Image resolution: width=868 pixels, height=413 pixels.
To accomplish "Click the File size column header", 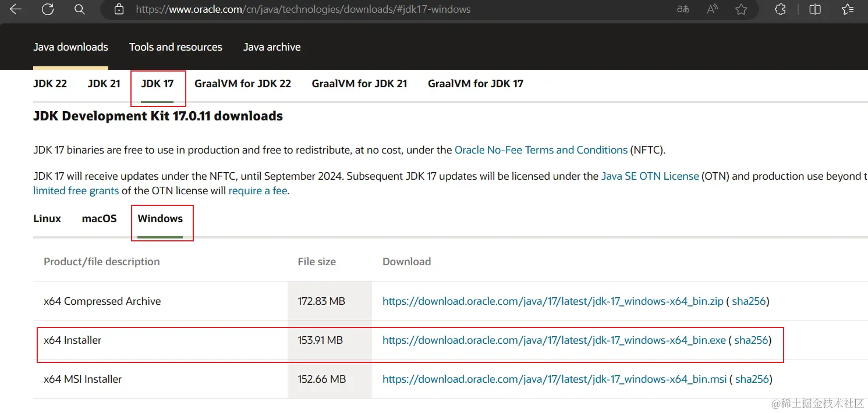I will (x=317, y=262).
